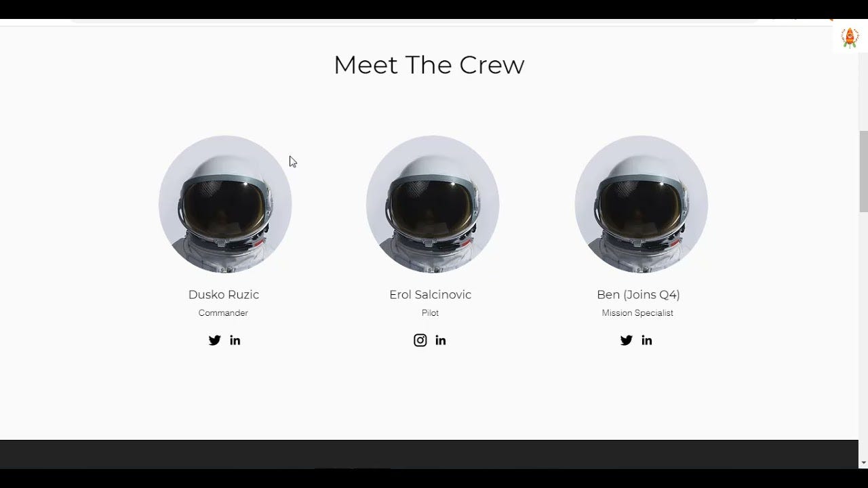Open Ben's LinkedIn icon
The height and width of the screenshot is (488, 868).
click(647, 340)
